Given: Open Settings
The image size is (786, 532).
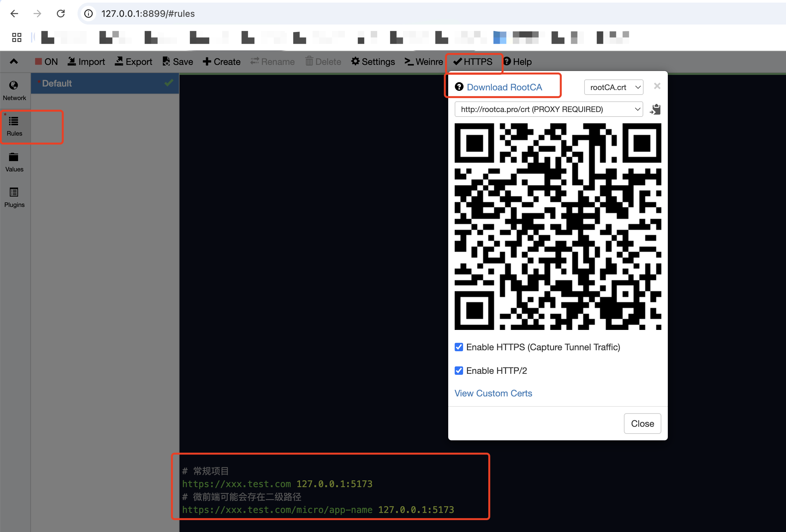Looking at the screenshot, I should pyautogui.click(x=373, y=62).
